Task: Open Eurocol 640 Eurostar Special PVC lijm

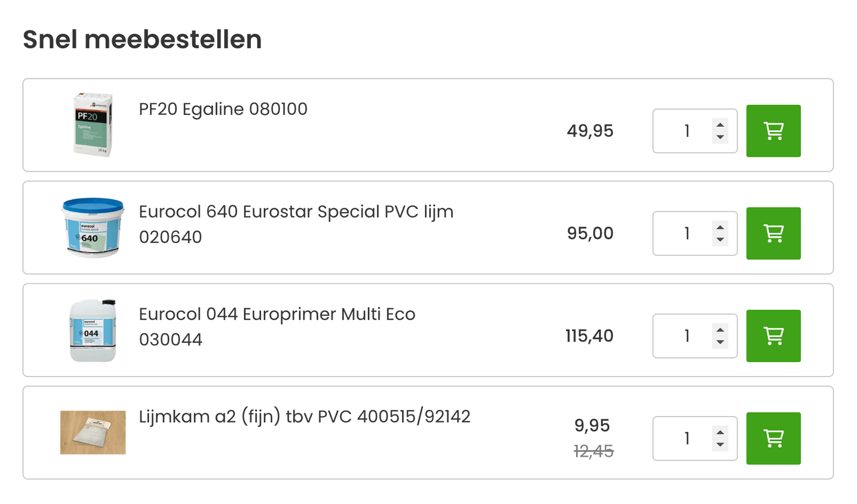Action: (296, 212)
